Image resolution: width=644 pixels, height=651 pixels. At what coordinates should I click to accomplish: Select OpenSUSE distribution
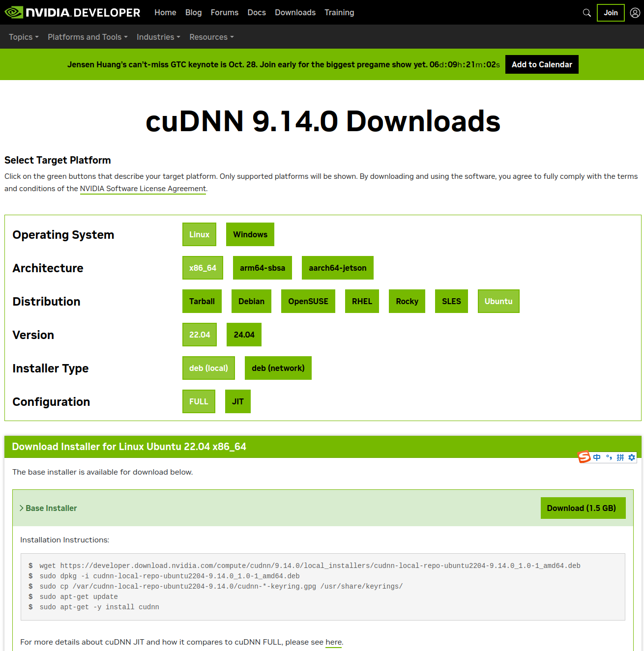[x=308, y=301]
